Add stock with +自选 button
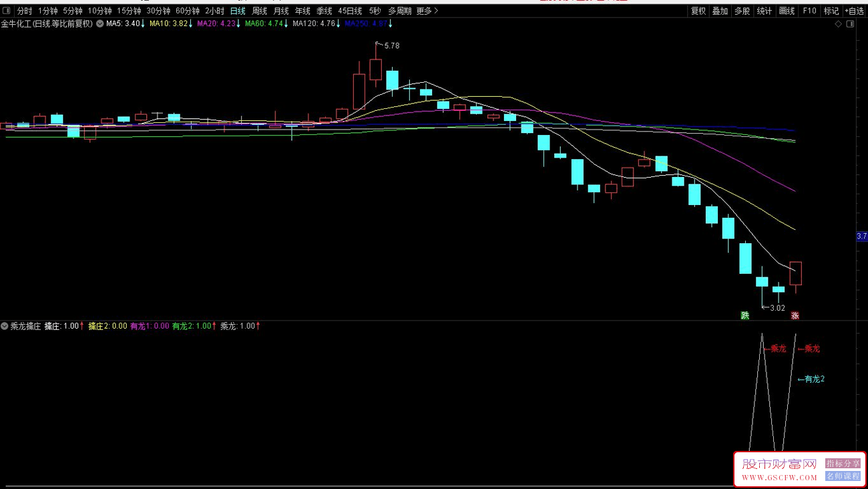The image size is (868, 489). tap(855, 11)
